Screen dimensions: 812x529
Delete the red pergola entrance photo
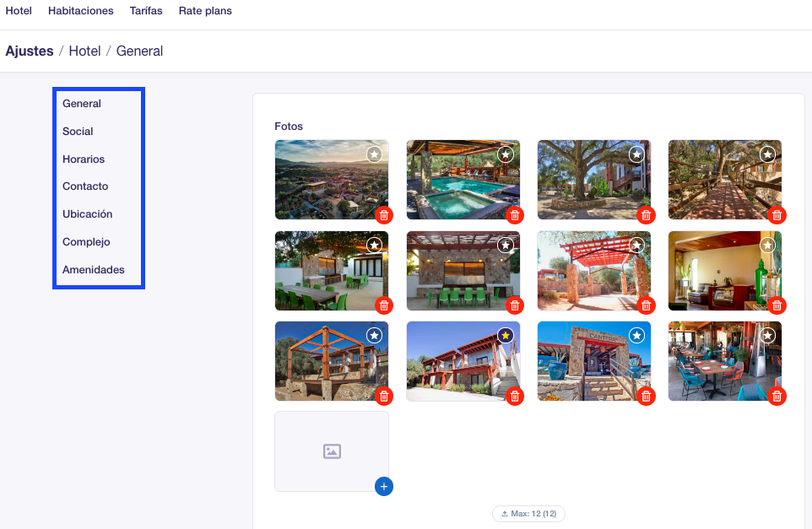click(646, 306)
